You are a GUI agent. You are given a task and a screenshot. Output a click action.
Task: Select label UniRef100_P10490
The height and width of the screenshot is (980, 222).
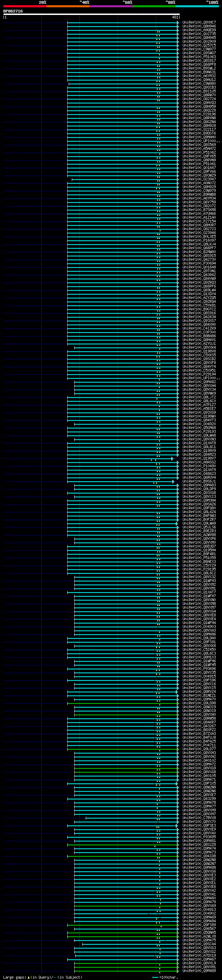[199, 466]
